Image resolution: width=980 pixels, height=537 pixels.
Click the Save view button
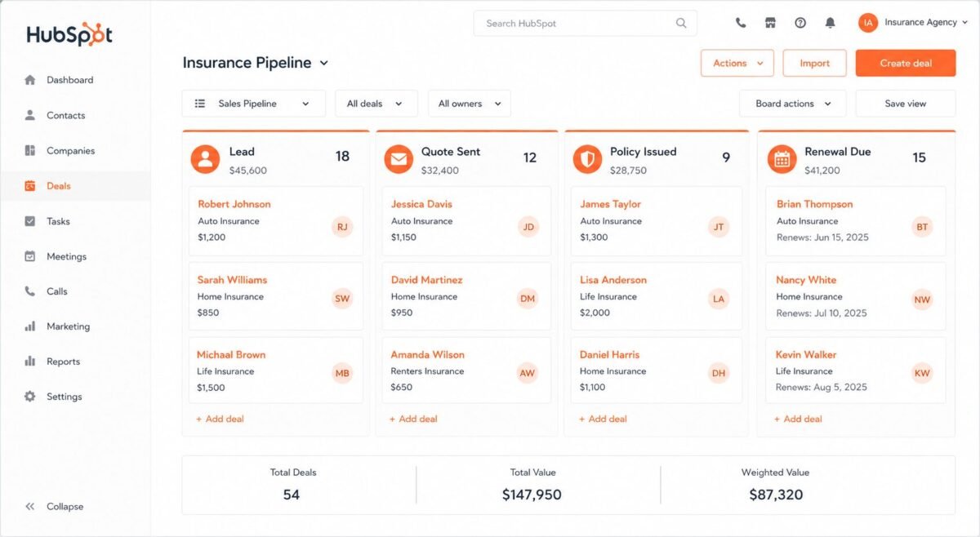(x=906, y=104)
